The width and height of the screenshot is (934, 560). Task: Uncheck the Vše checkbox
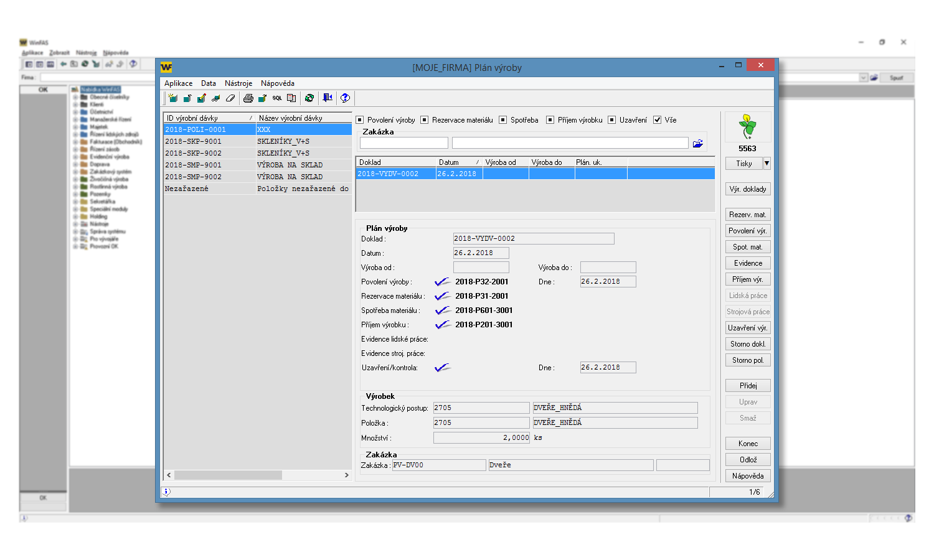pyautogui.click(x=657, y=120)
